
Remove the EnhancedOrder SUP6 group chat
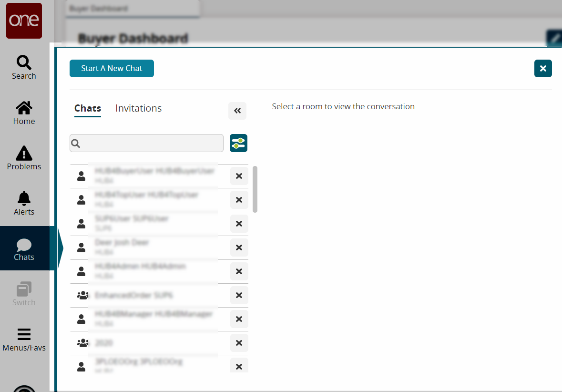tap(239, 295)
